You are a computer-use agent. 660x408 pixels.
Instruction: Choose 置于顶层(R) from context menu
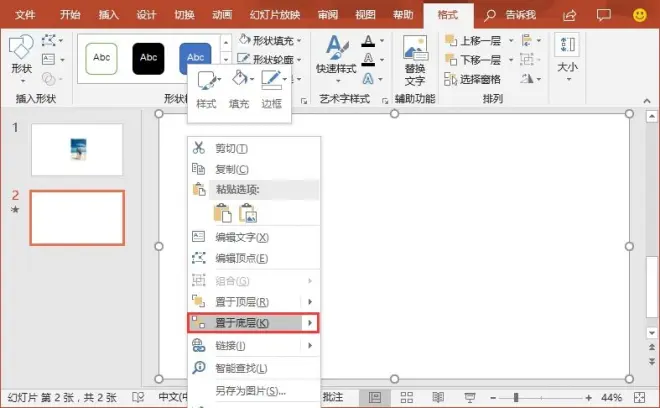[x=244, y=301]
